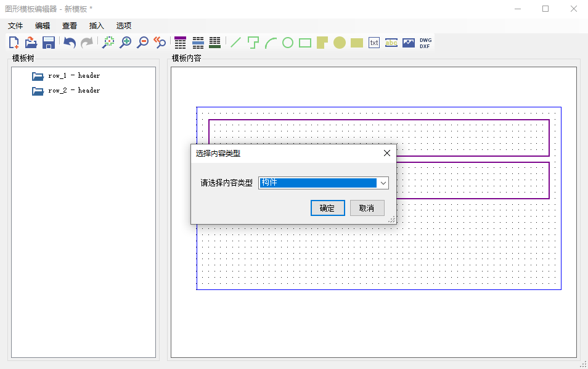Screen dimensions: 588x369
Task: Click the folder icon of row_2
Action: [38, 91]
